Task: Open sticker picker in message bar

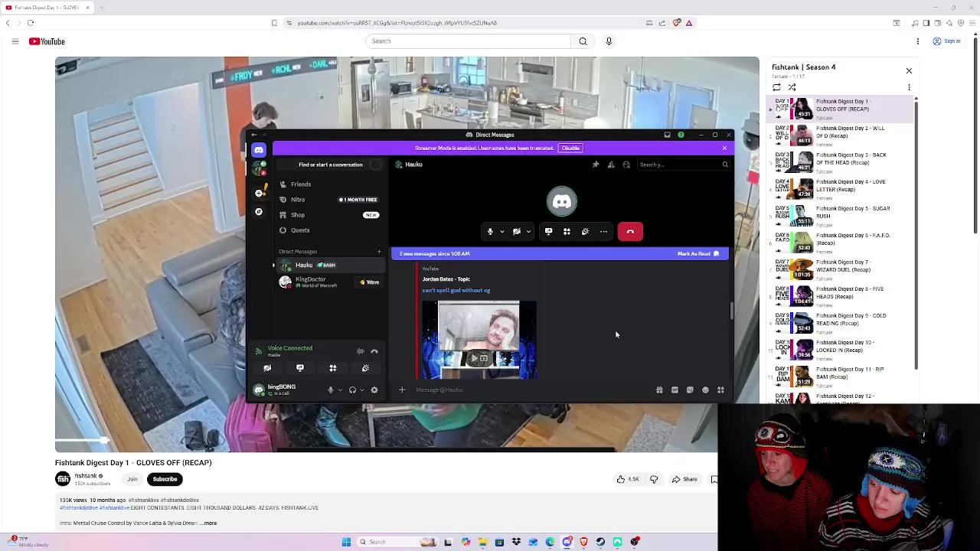Action: (690, 390)
